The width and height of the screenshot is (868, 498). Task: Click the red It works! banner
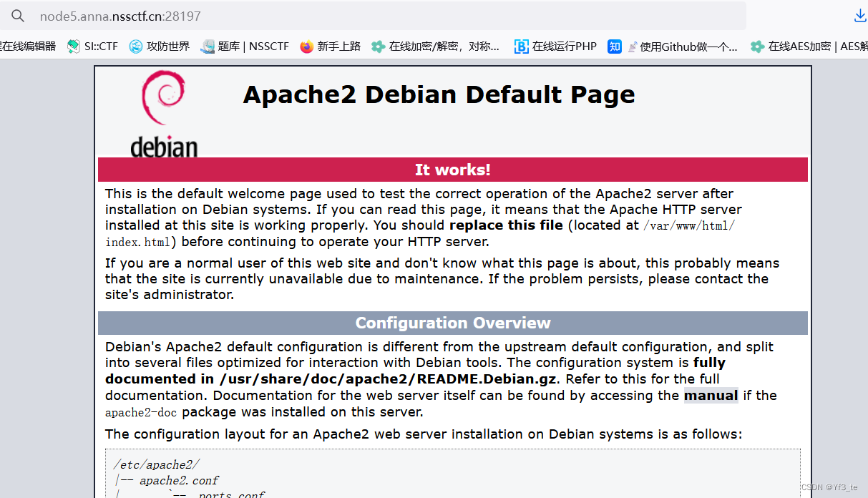point(453,170)
